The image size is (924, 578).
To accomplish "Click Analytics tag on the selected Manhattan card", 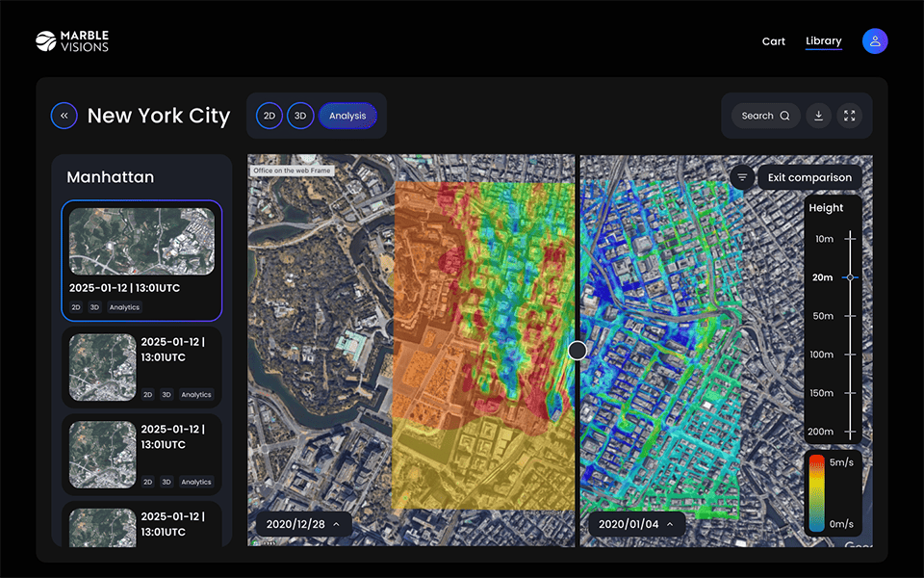I will 124,307.
